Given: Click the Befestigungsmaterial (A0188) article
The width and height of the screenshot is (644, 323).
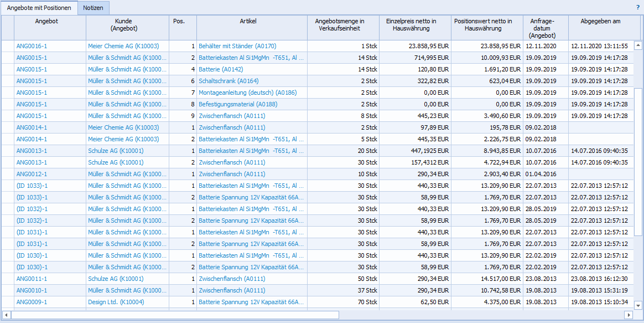Looking at the screenshot, I should click(x=238, y=104).
